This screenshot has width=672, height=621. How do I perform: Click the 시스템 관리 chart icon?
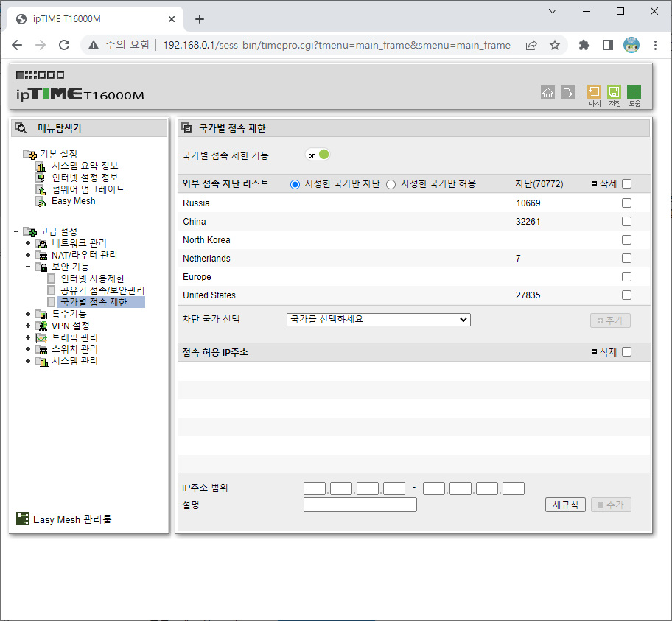tap(41, 362)
